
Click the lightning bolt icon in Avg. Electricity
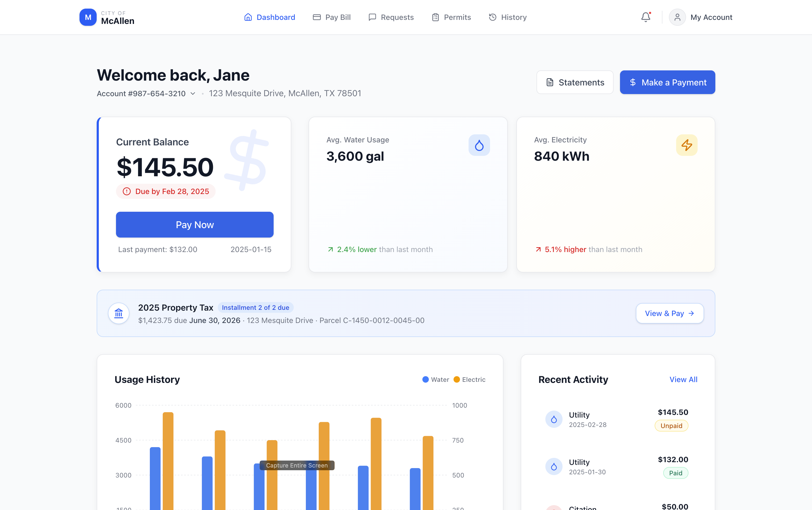pyautogui.click(x=687, y=145)
